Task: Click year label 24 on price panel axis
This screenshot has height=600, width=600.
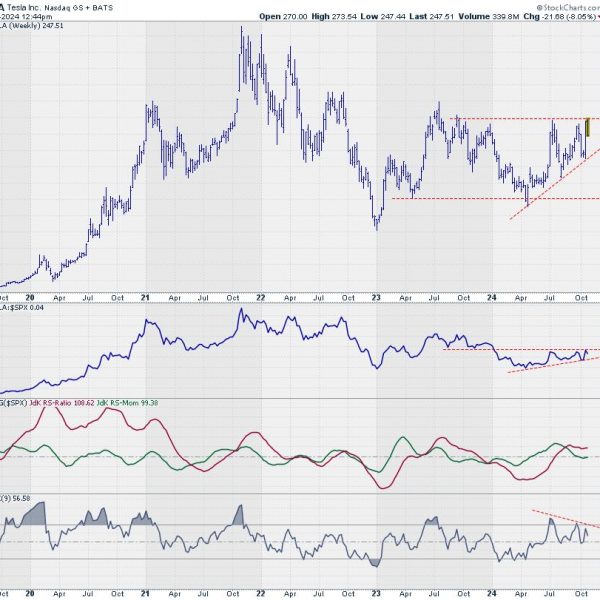Action: click(492, 297)
